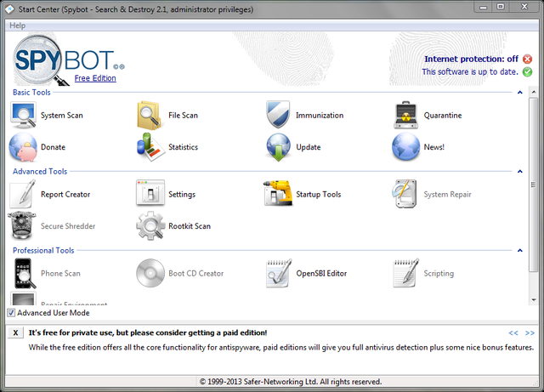Click the Rootkit Scan label

[190, 226]
